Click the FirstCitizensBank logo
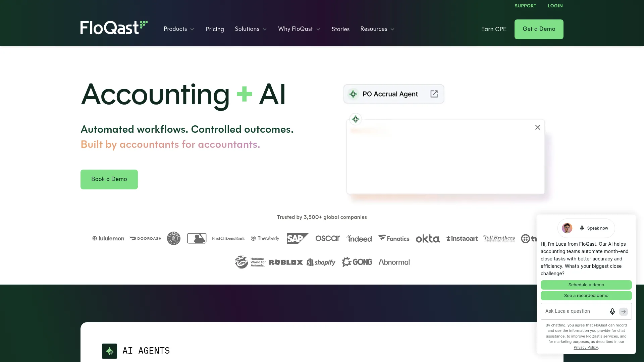This screenshot has height=362, width=644. pyautogui.click(x=228, y=238)
